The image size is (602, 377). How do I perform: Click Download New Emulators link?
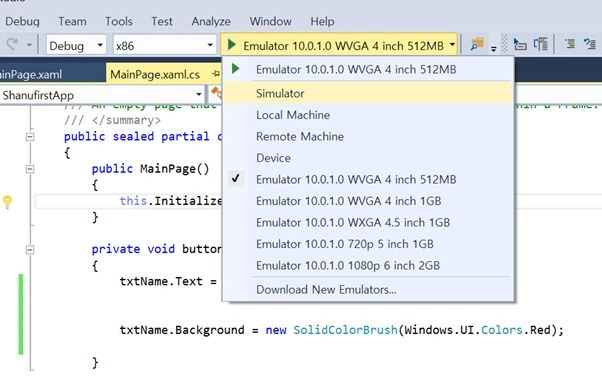tap(326, 289)
